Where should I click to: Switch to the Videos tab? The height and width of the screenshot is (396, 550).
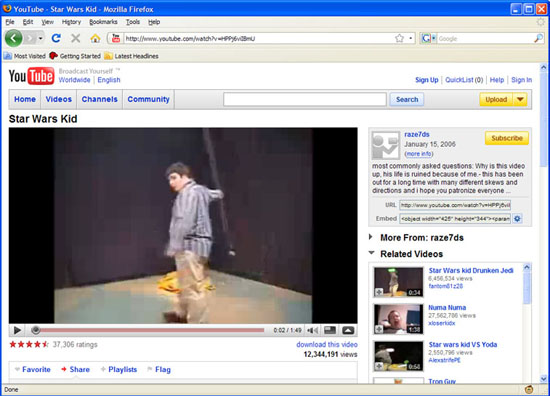59,99
